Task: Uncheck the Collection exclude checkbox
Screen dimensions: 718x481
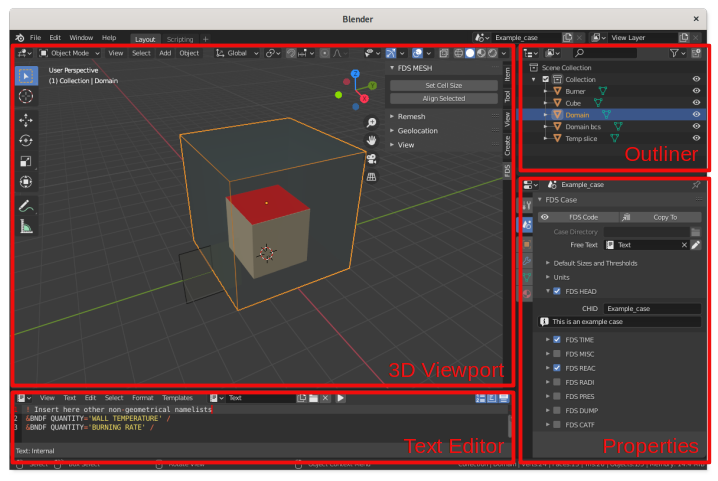Action: pos(545,79)
